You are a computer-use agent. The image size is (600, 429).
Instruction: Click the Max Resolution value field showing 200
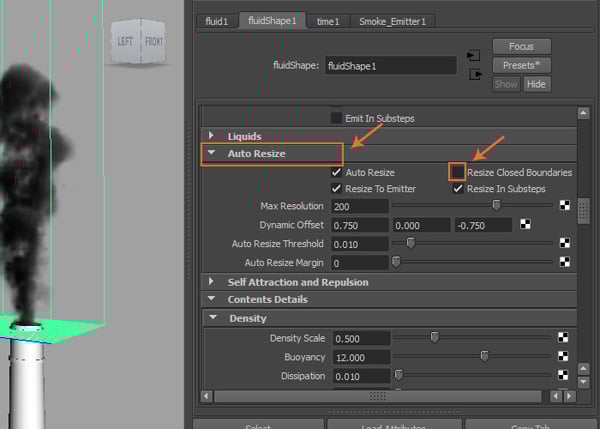(360, 206)
